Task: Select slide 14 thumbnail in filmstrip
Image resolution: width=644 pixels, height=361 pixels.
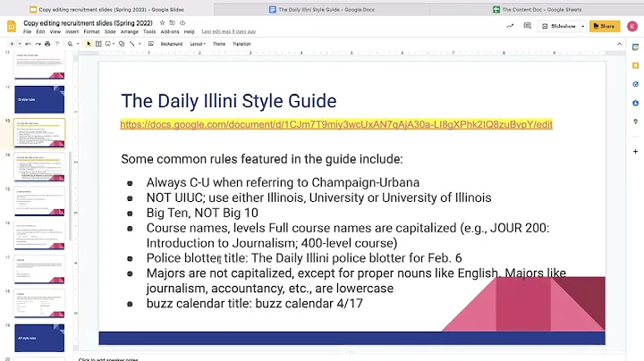Action: (39, 167)
